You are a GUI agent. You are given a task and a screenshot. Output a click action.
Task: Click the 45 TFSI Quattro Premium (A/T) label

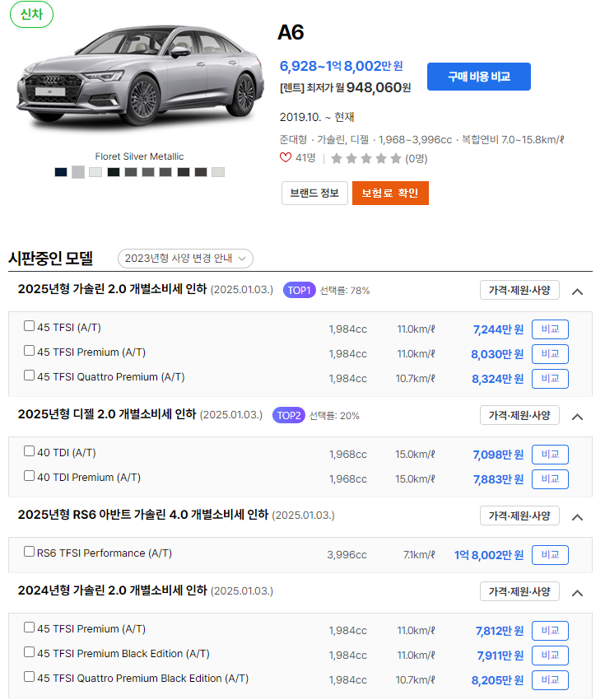110,377
